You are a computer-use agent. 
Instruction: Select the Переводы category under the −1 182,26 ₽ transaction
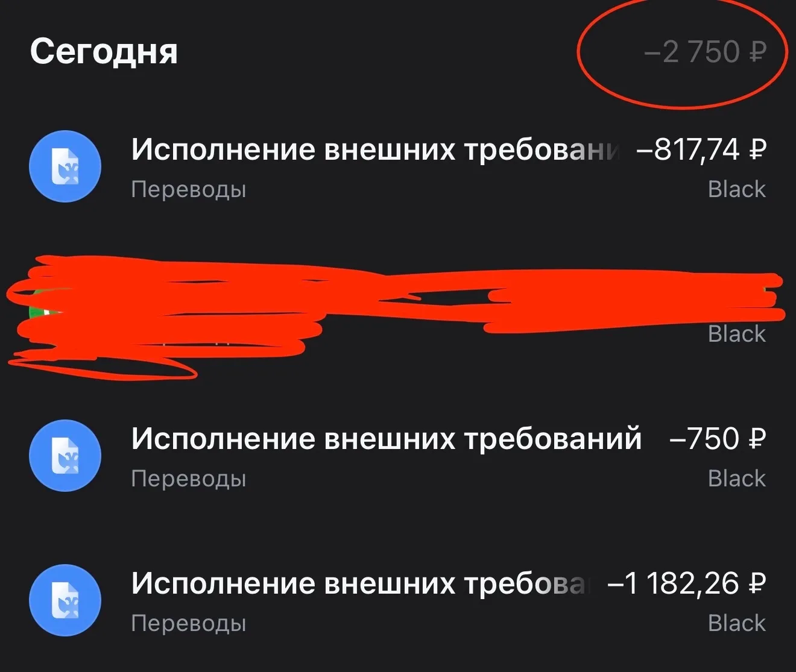click(189, 623)
